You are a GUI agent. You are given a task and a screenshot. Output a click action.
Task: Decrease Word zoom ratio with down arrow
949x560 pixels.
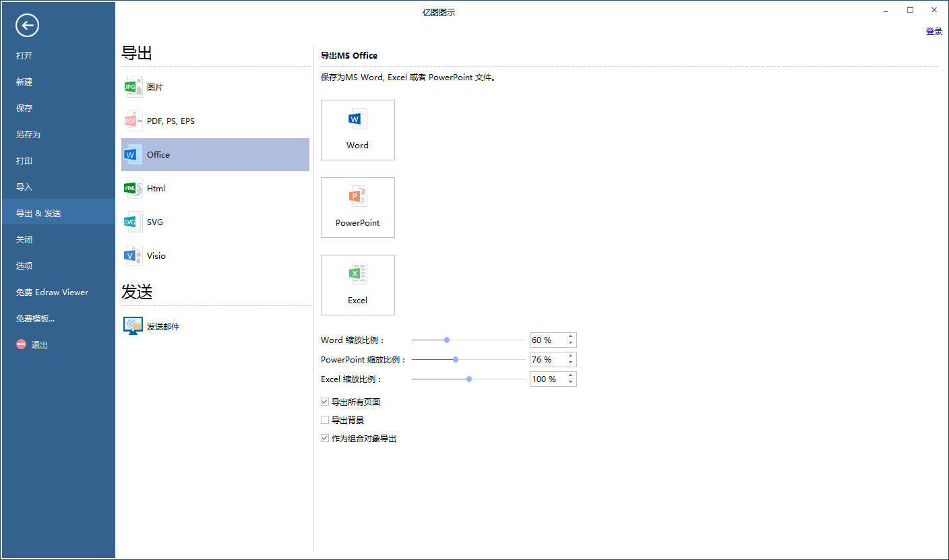point(570,344)
